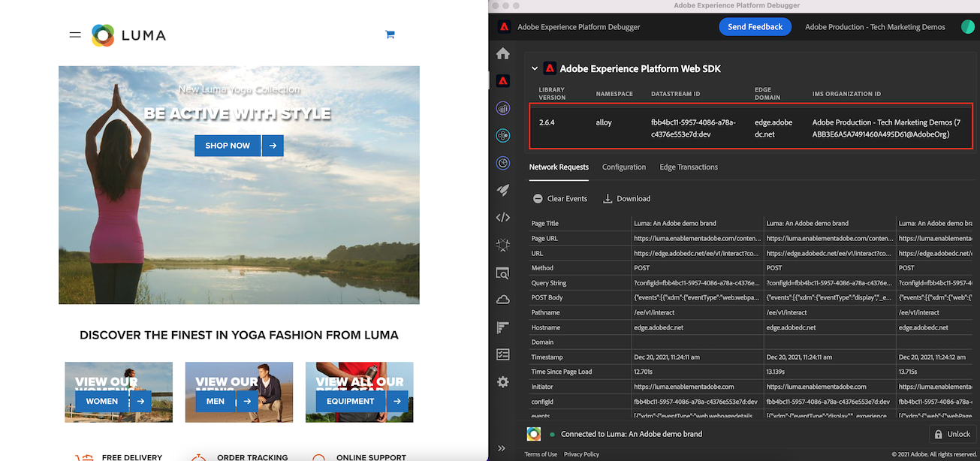Image resolution: width=980 pixels, height=461 pixels.
Task: Click the Send Feedback button
Action: (755, 27)
